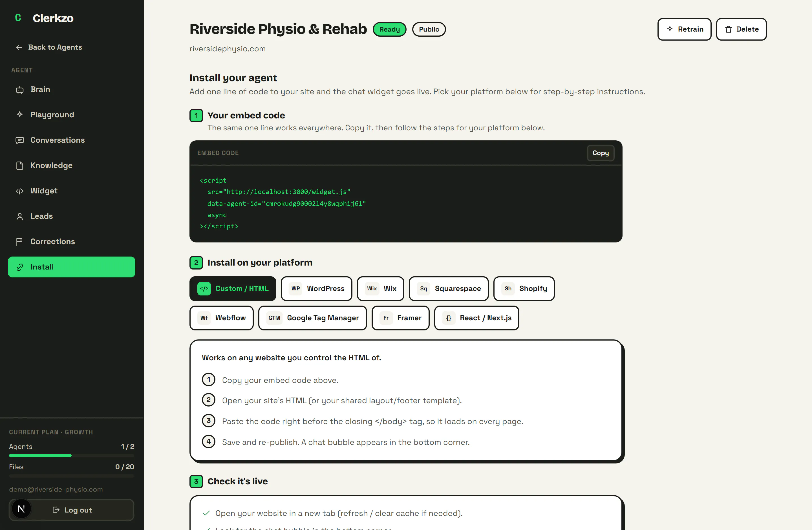Click 'Save and re-publish' step text
Screen dimensions: 812x530
[346, 442]
